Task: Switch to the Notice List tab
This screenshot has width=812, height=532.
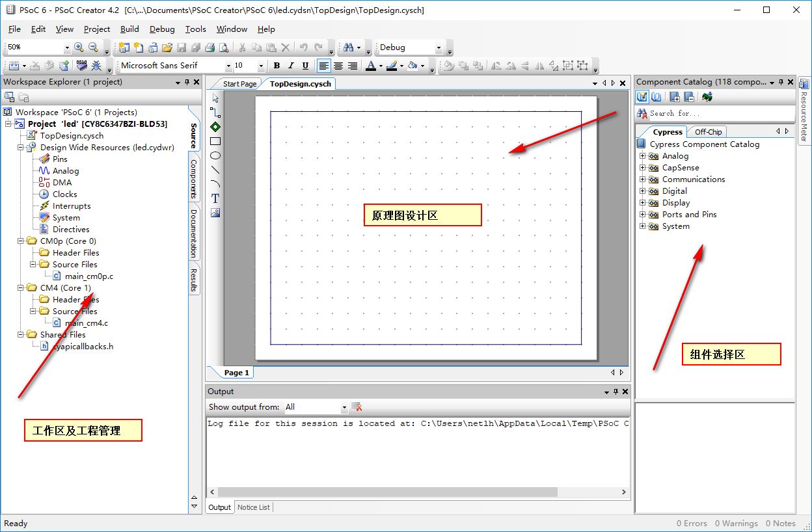Action: [x=254, y=507]
